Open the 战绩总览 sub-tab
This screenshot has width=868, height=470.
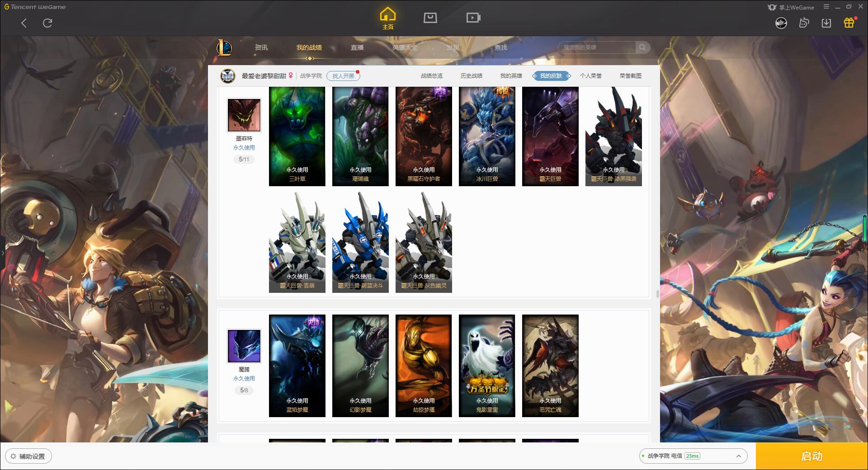432,76
